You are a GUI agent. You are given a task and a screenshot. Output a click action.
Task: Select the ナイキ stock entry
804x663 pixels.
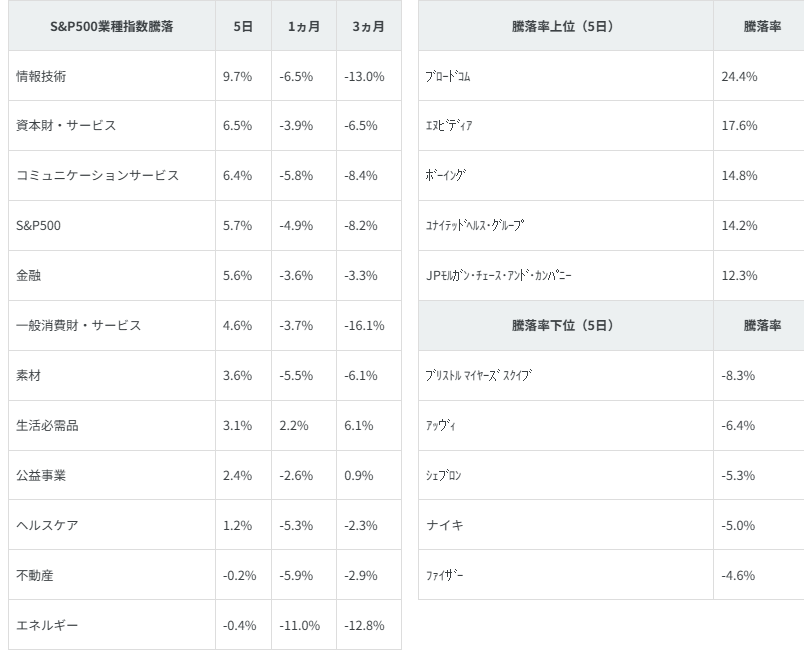point(444,526)
